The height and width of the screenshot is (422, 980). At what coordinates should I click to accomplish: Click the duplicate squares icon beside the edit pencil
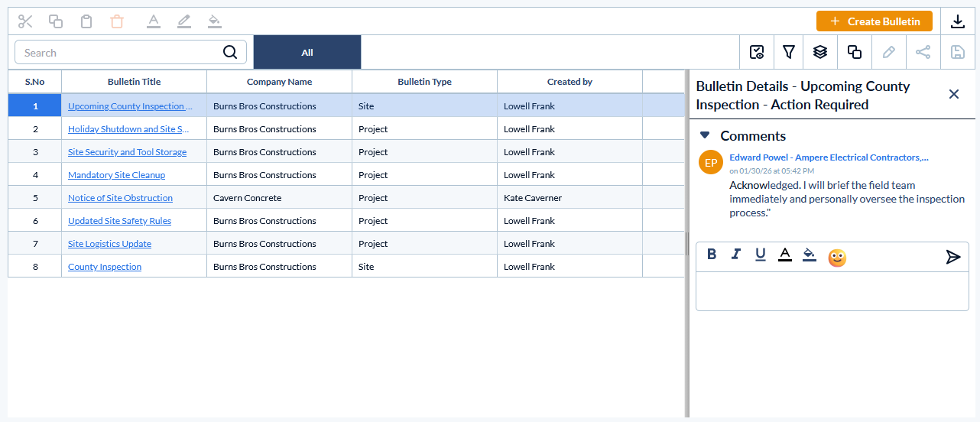pyautogui.click(x=855, y=52)
